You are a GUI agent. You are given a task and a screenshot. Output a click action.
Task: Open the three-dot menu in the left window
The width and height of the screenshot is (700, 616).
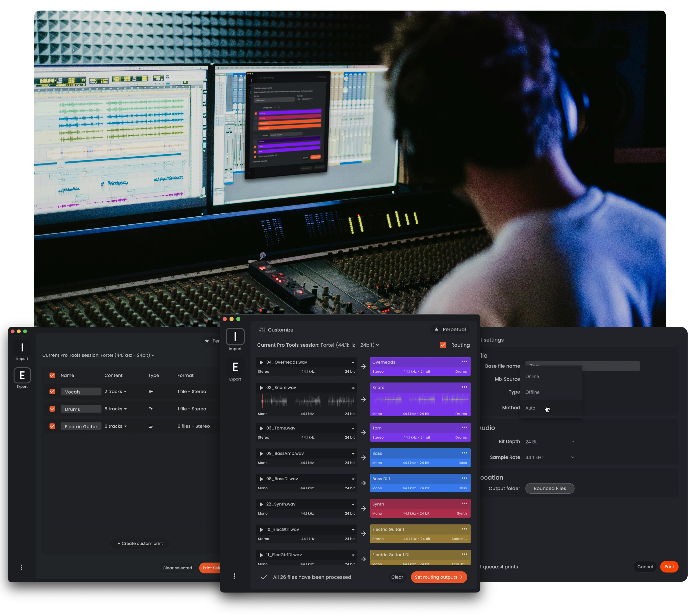[x=21, y=567]
